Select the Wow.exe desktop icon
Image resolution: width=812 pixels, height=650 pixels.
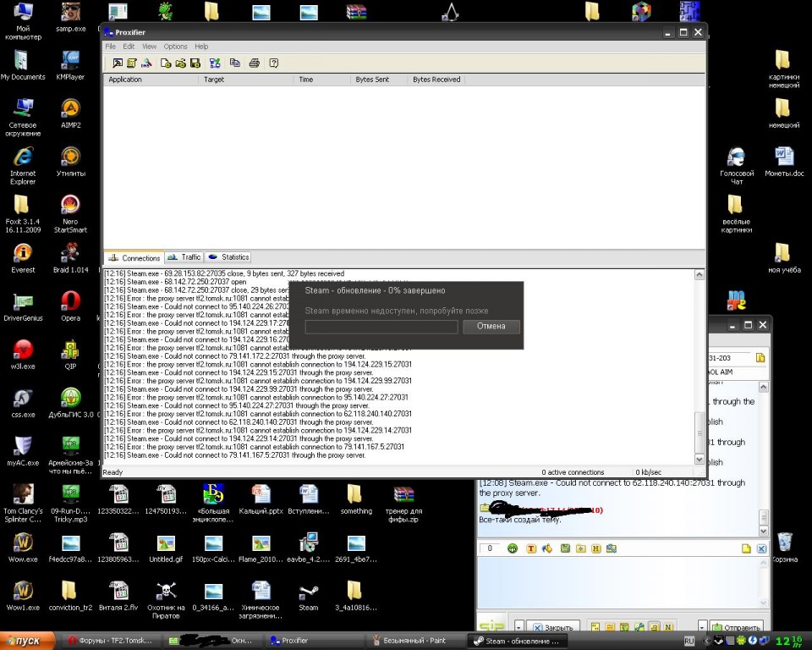23,548
